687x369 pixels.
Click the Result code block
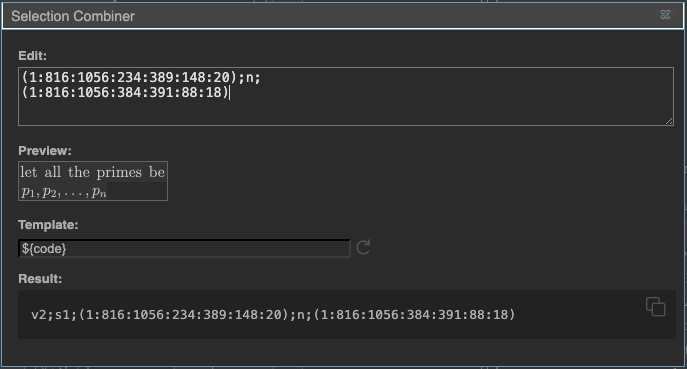tap(347, 314)
